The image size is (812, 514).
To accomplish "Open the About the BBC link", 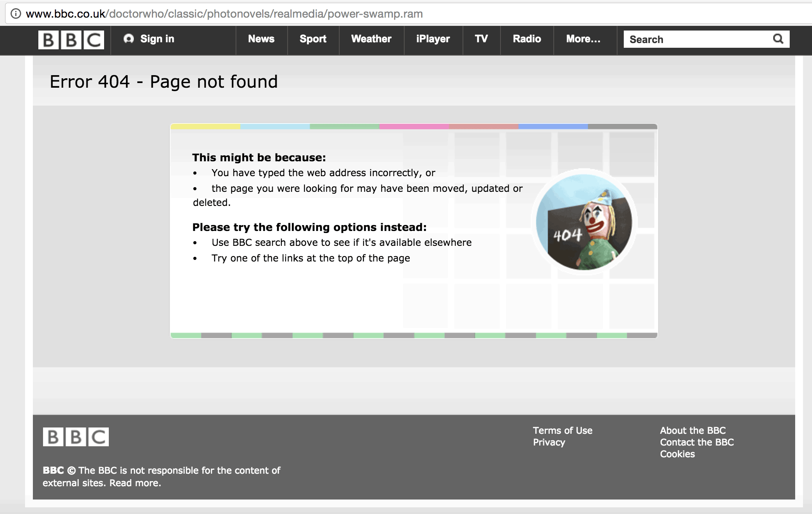I will (x=693, y=431).
